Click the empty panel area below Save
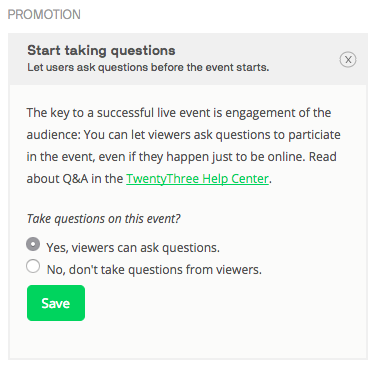 click(188, 340)
